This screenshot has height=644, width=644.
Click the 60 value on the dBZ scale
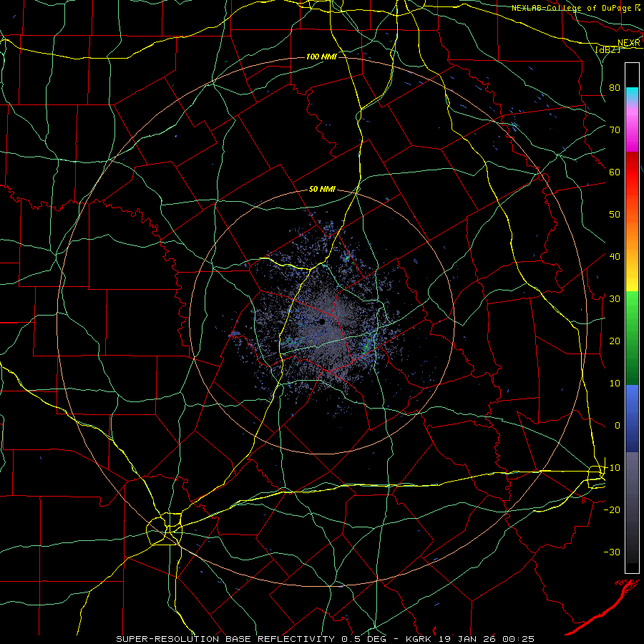pos(615,172)
